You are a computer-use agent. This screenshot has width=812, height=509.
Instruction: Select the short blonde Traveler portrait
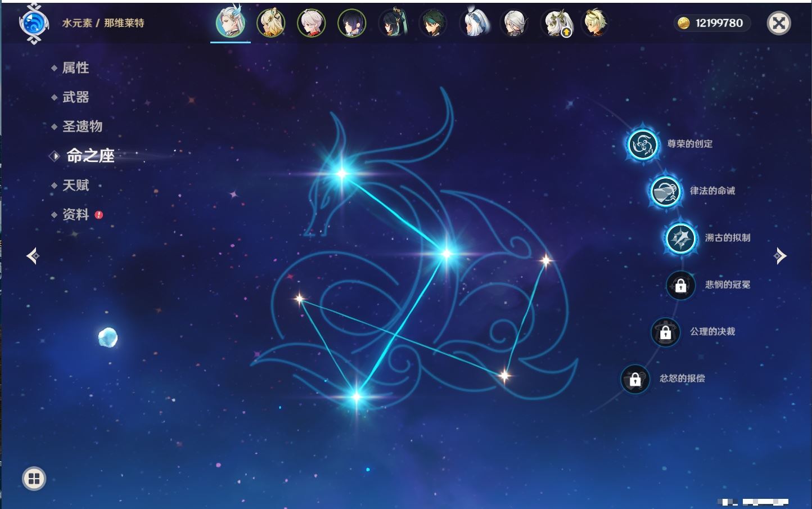pos(595,23)
